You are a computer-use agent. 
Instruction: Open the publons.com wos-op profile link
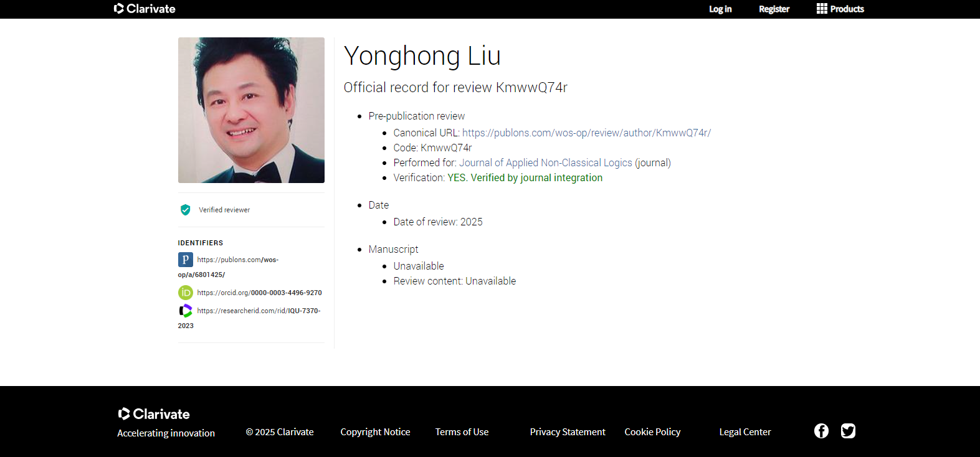pos(228,266)
